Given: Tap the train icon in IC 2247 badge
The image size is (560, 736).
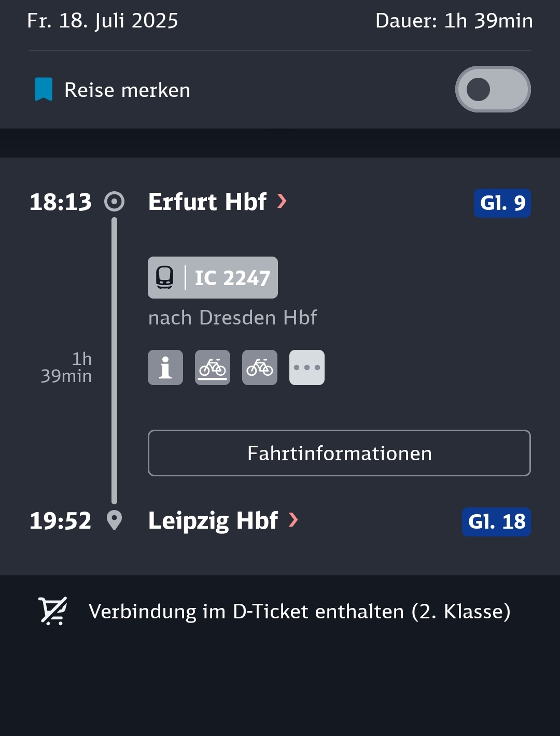Looking at the screenshot, I should click(165, 277).
